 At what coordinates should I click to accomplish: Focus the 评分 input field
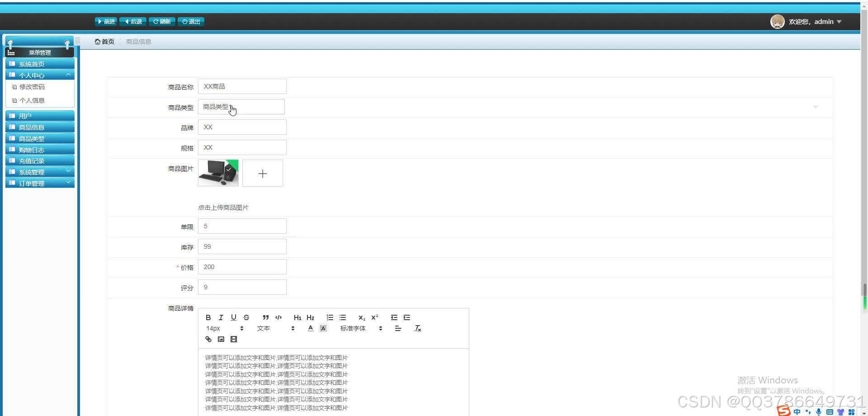(242, 287)
